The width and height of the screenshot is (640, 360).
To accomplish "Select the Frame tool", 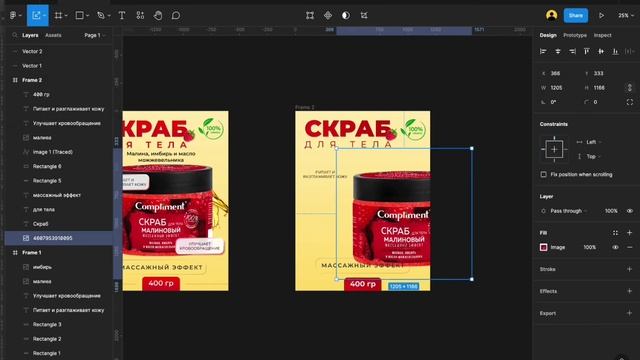I will (x=58, y=16).
